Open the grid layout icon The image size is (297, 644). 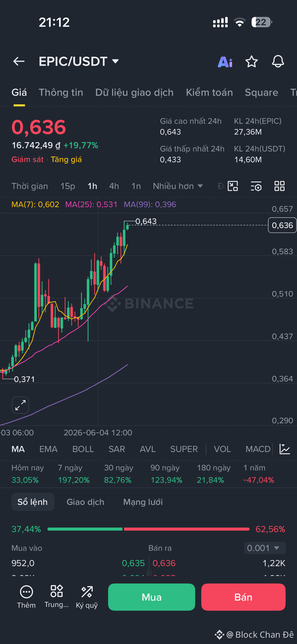pyautogui.click(x=279, y=186)
